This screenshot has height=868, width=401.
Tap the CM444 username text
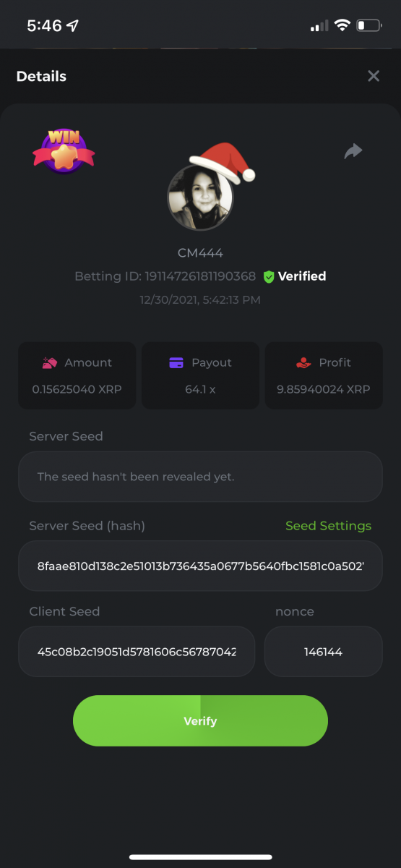click(200, 253)
